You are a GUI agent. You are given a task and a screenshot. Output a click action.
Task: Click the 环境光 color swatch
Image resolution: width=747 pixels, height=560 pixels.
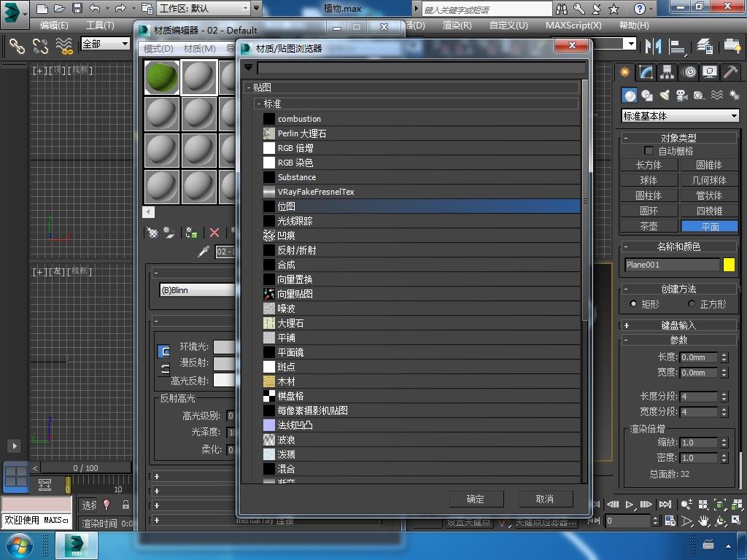(225, 346)
